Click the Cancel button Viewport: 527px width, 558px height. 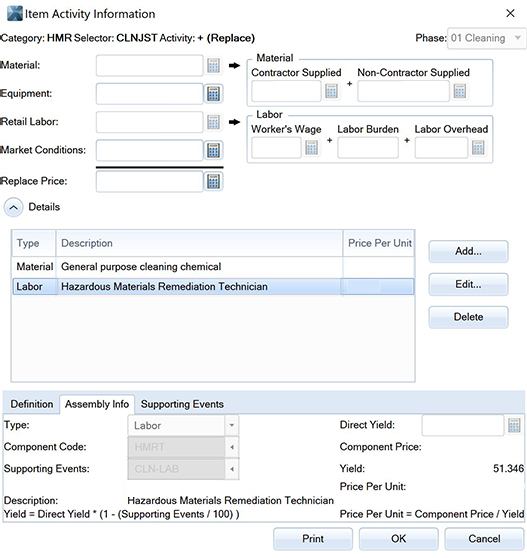[484, 539]
